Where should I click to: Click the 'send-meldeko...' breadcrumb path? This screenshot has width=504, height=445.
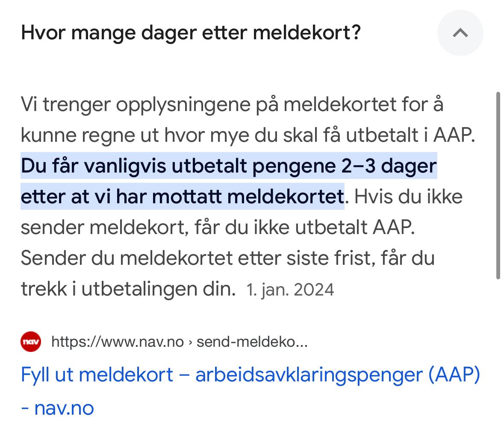[252, 342]
